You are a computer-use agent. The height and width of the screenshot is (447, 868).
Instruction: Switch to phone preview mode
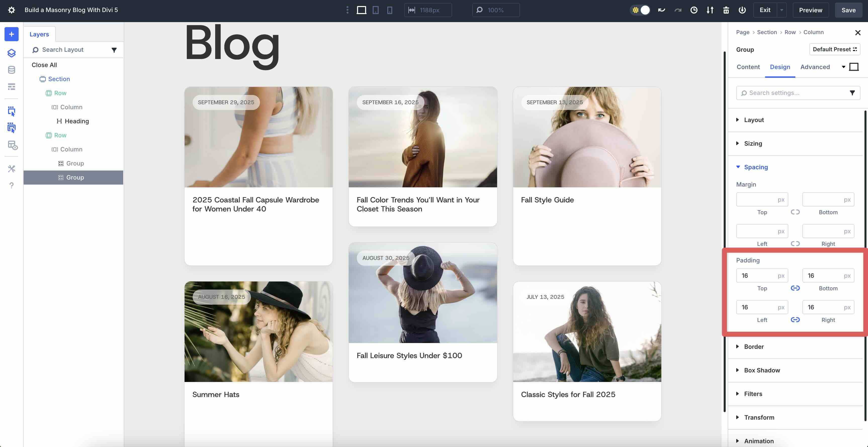(x=390, y=10)
